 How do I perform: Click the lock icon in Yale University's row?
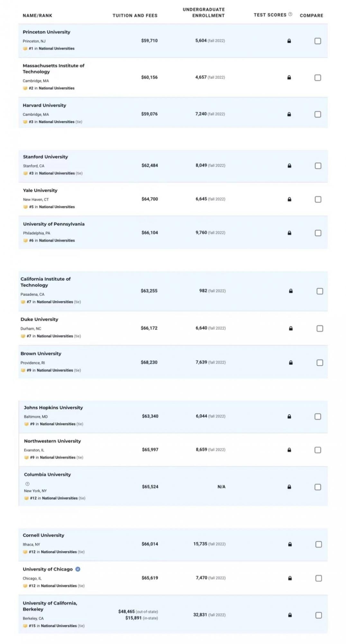[289, 199]
